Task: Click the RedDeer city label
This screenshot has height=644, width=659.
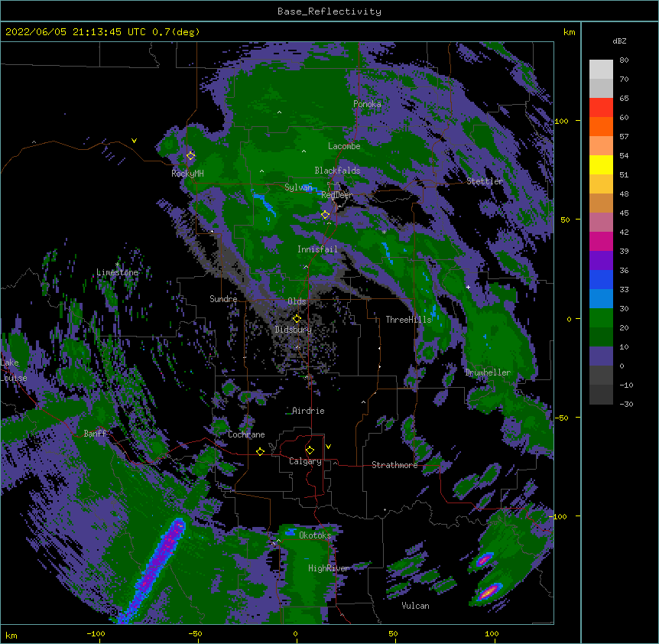Action: coord(336,195)
